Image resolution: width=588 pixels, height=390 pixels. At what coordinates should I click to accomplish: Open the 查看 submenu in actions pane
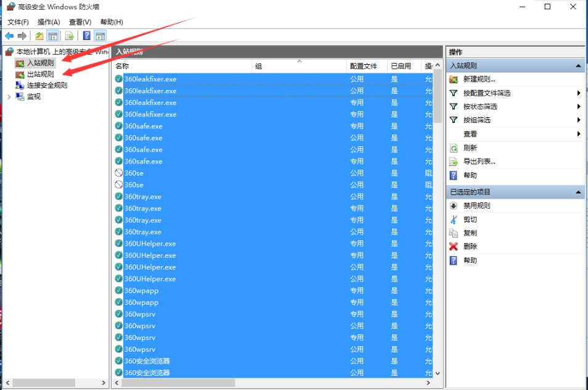pyautogui.click(x=470, y=134)
